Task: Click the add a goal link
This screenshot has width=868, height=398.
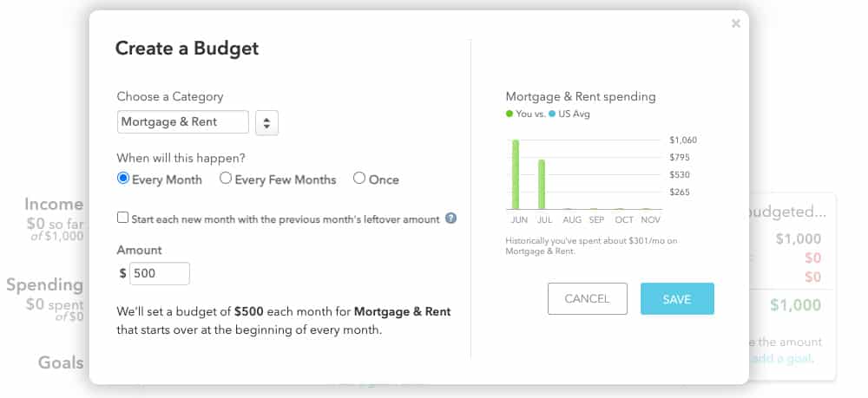Action: pos(782,358)
